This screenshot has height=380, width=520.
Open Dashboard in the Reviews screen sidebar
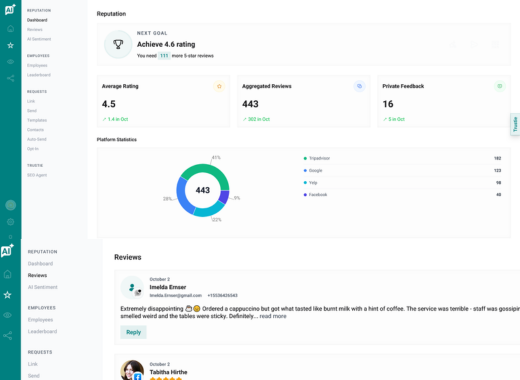pyautogui.click(x=40, y=263)
